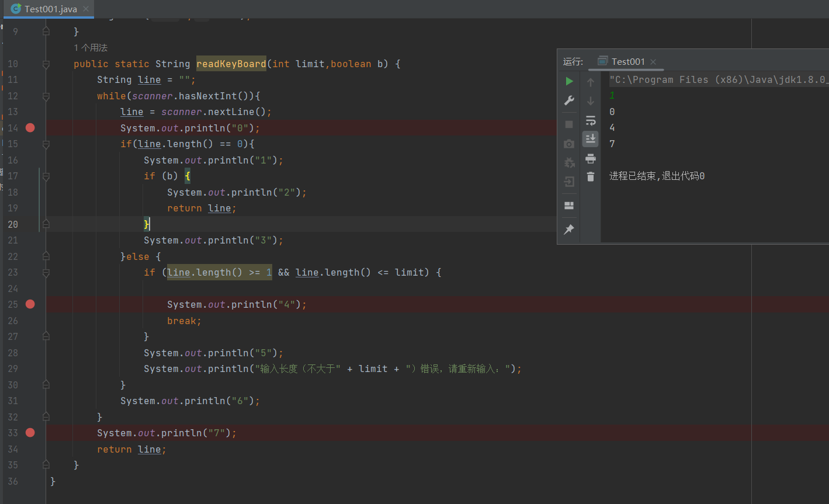This screenshot has width=829, height=504.
Task: Click the up arrow in the Run console toolbar
Action: click(x=591, y=82)
